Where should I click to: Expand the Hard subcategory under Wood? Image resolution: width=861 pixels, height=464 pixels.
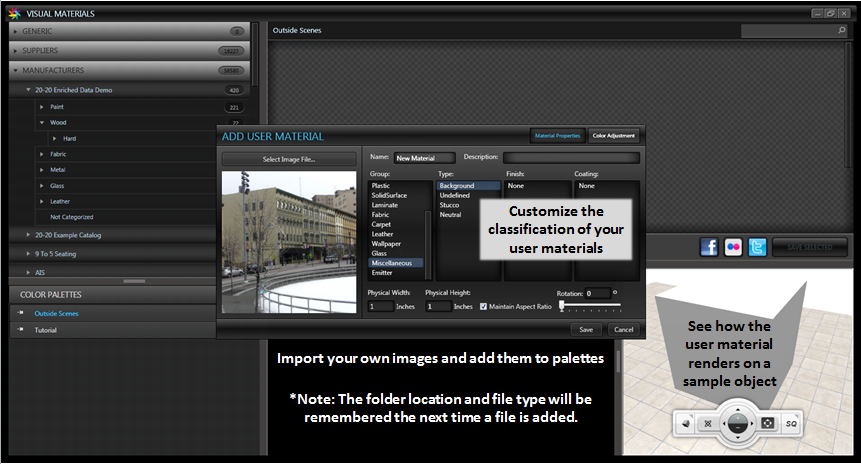tap(54, 138)
